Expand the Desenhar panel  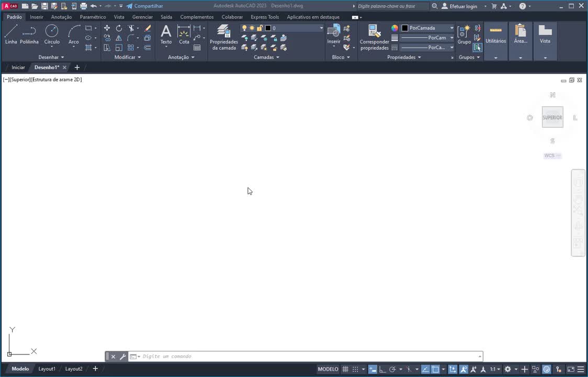[x=51, y=57]
